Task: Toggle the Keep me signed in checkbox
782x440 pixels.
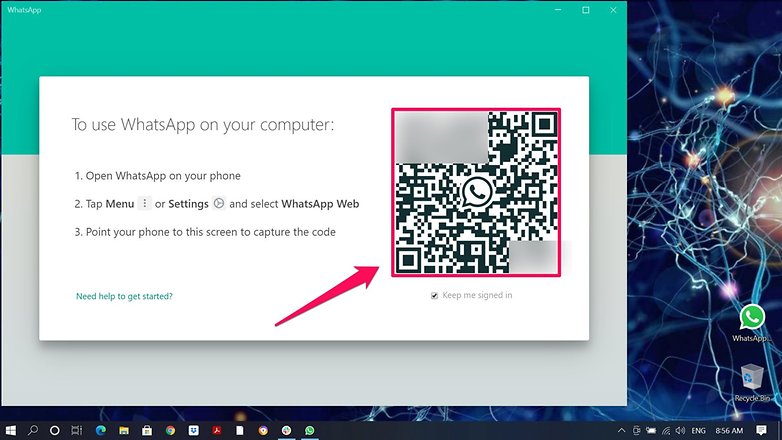Action: (x=434, y=296)
